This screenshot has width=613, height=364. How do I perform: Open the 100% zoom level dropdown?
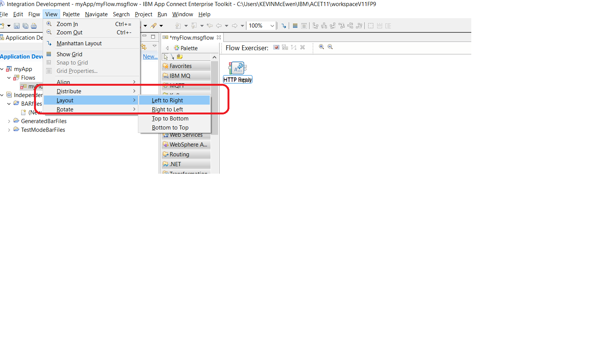(x=272, y=26)
